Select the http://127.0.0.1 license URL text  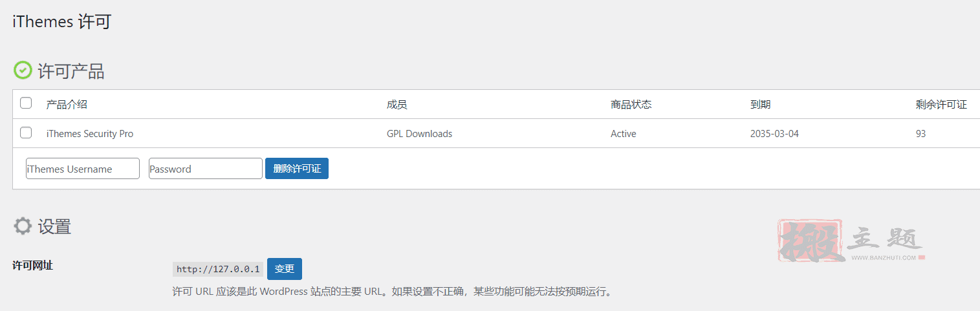[218, 269]
